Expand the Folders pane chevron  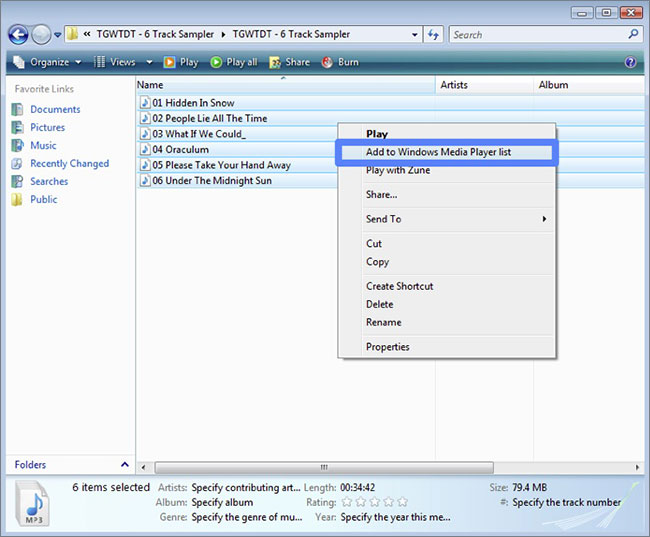click(125, 465)
